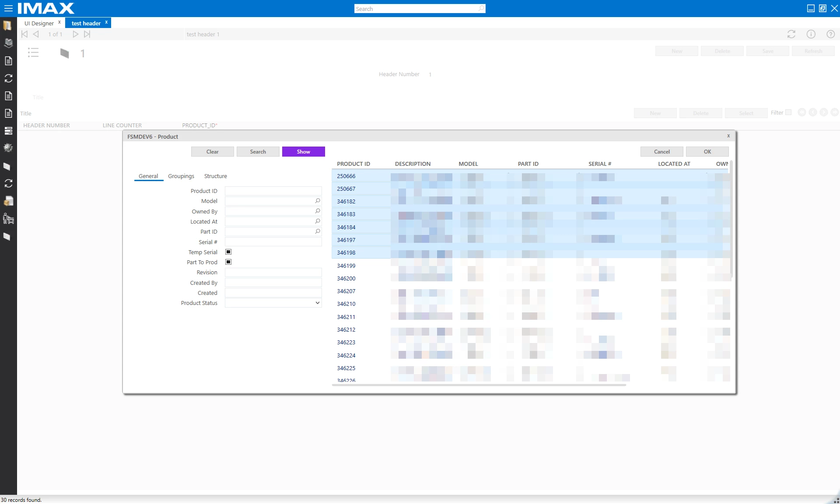Click the help question mark icon

coord(830,34)
